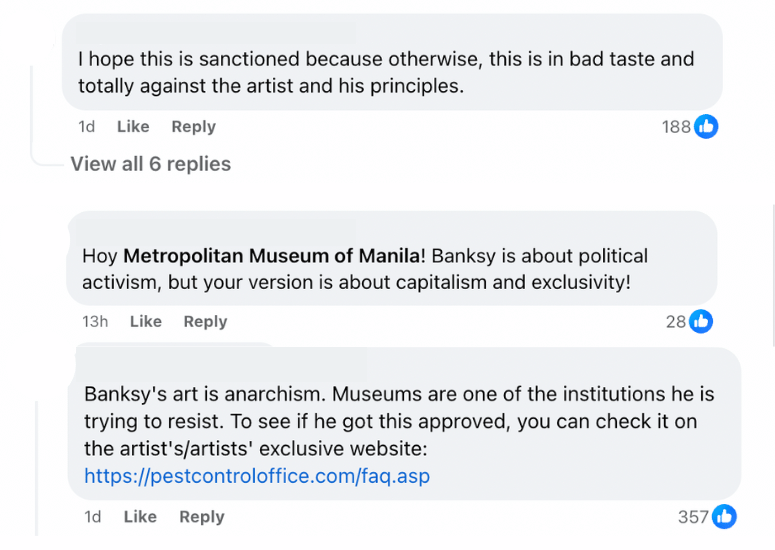Like the 13h comment about capitalism
Screen dimensions: 775x550
pos(146,321)
